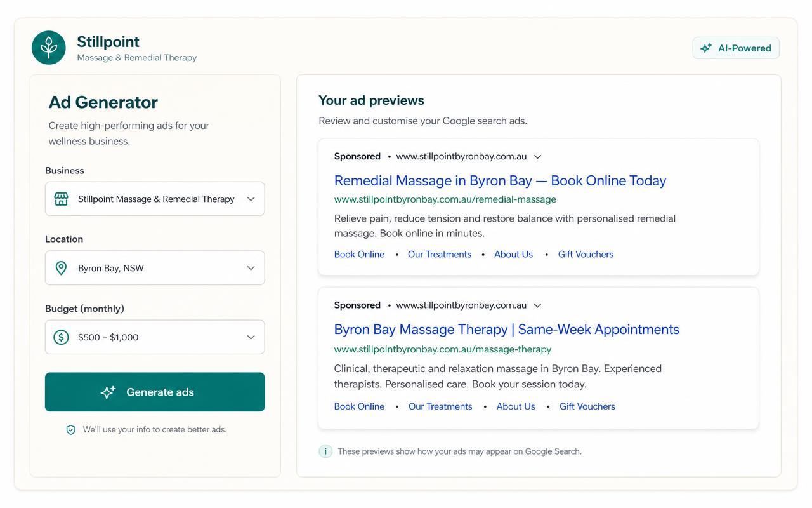The image size is (812, 508).
Task: Expand the Location dropdown chevron
Action: (x=251, y=268)
